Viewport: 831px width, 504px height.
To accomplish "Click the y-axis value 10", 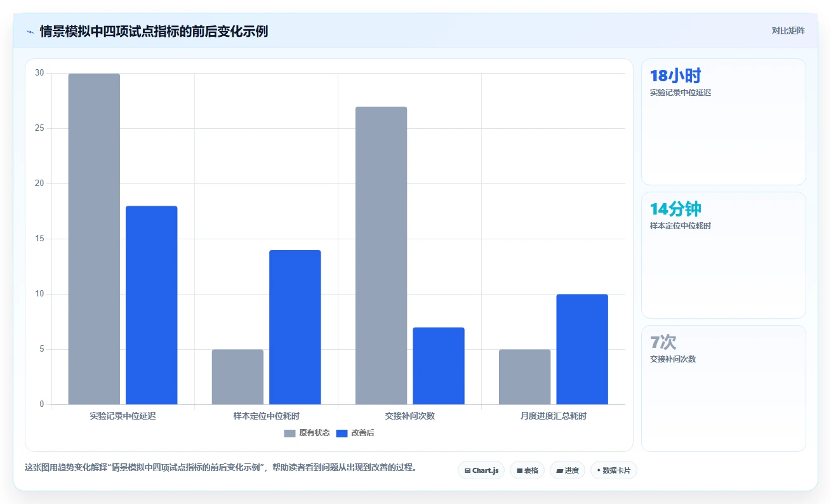I will (x=39, y=294).
